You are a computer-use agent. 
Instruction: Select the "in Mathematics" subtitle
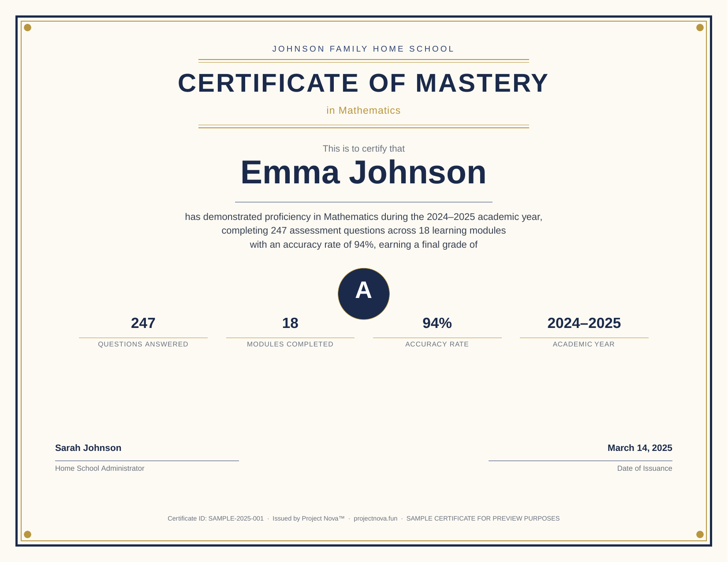coord(363,110)
